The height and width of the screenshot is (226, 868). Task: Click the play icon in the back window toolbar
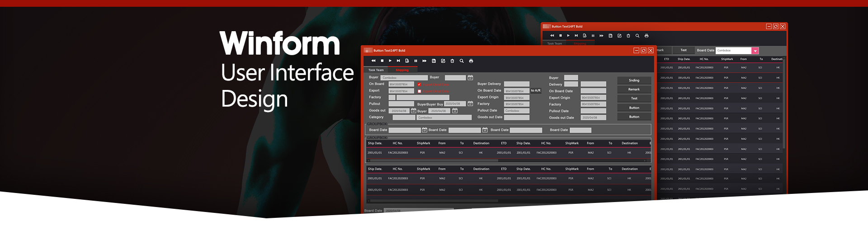coord(568,36)
